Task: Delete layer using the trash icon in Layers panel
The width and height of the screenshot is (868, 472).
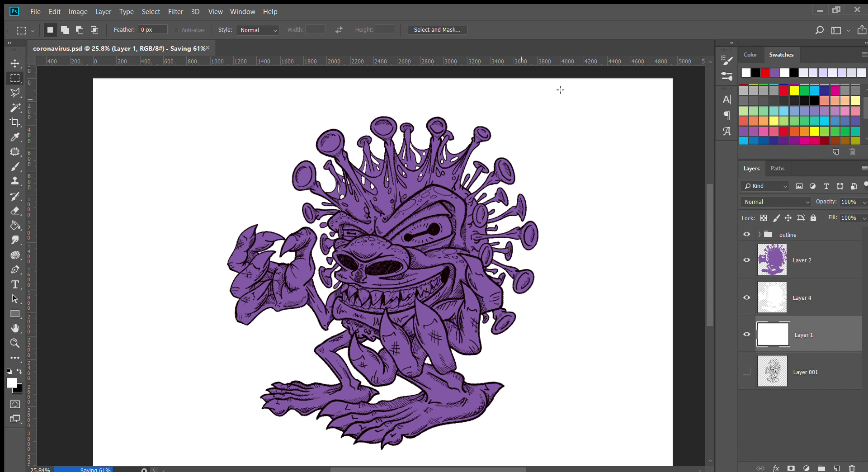Action: click(852, 468)
